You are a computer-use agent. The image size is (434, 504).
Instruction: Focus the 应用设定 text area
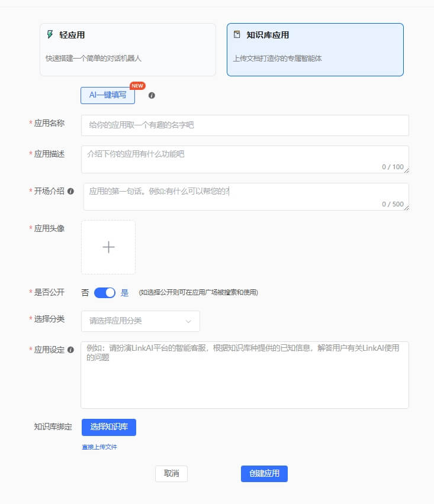[245, 375]
